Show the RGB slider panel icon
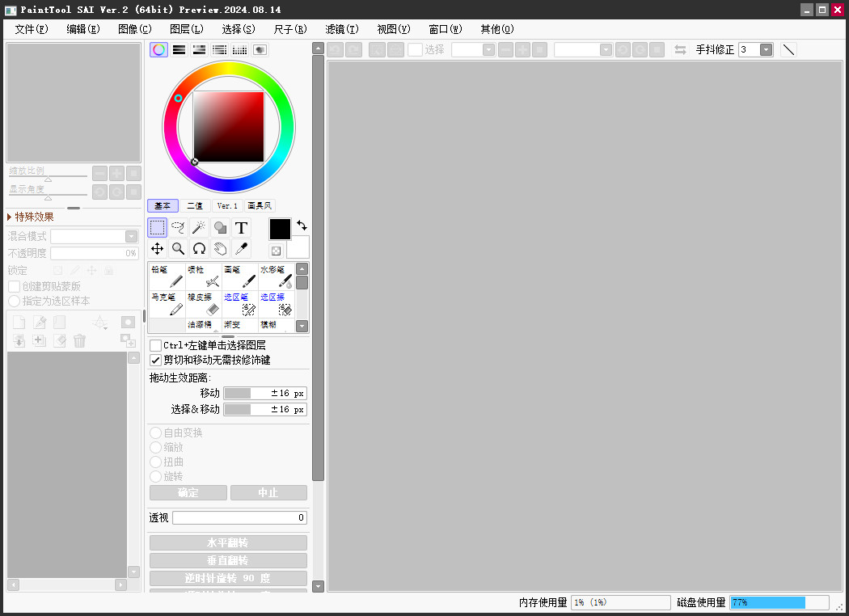Image resolution: width=849 pixels, height=616 pixels. pos(179,50)
